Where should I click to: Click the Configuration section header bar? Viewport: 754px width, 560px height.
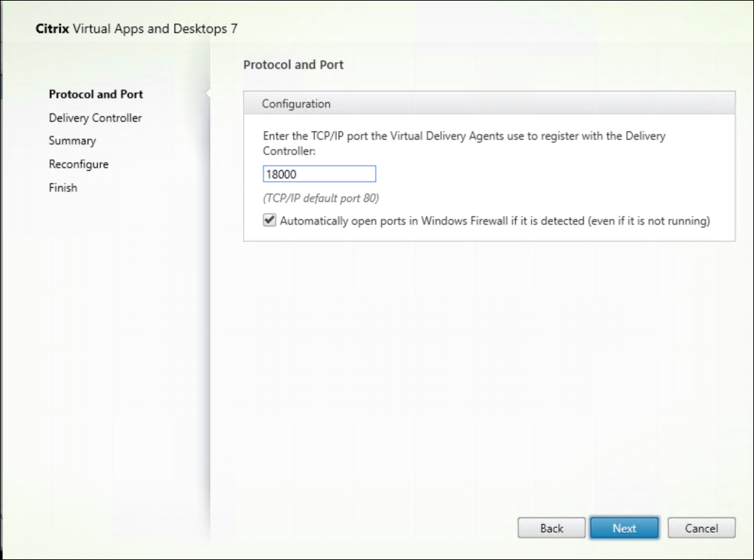(x=489, y=104)
